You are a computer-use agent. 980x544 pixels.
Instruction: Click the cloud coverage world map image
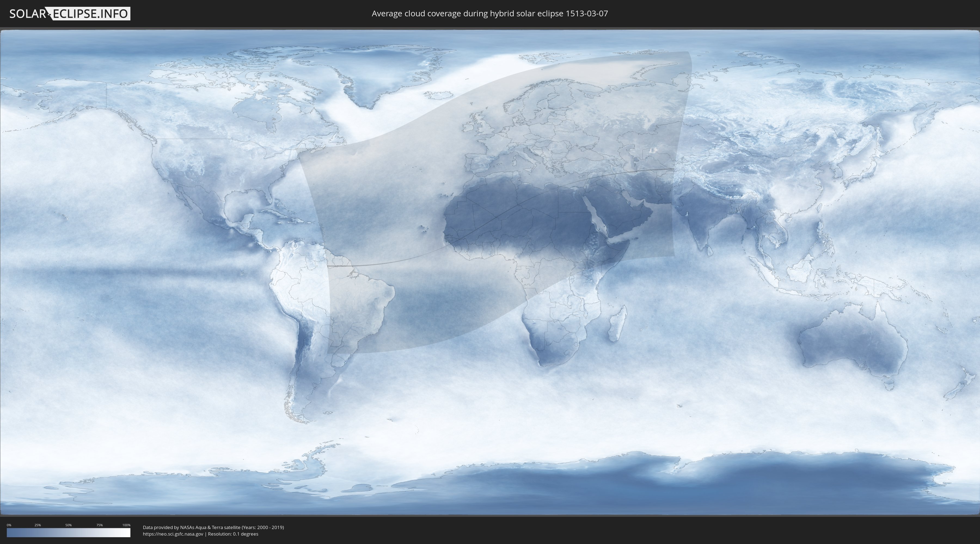490,272
